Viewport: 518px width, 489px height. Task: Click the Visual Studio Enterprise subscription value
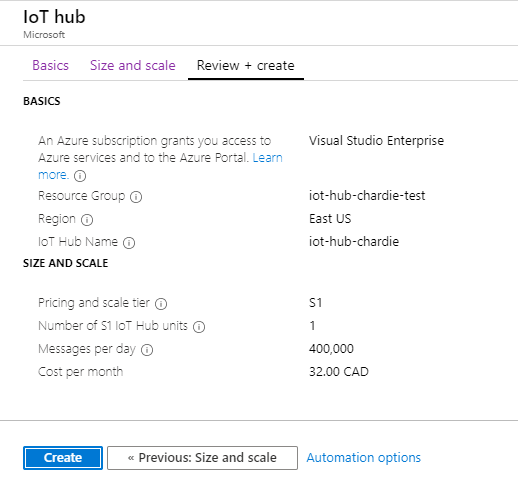pos(376,141)
